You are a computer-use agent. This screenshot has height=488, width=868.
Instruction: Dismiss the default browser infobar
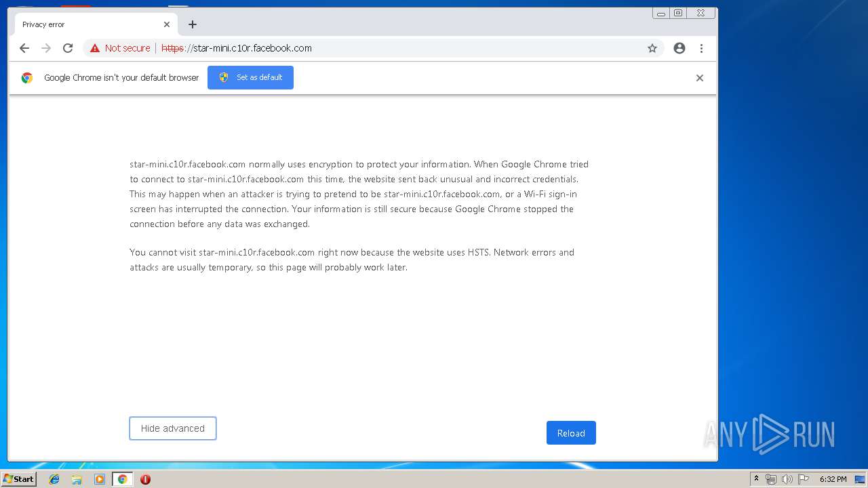pyautogui.click(x=700, y=78)
